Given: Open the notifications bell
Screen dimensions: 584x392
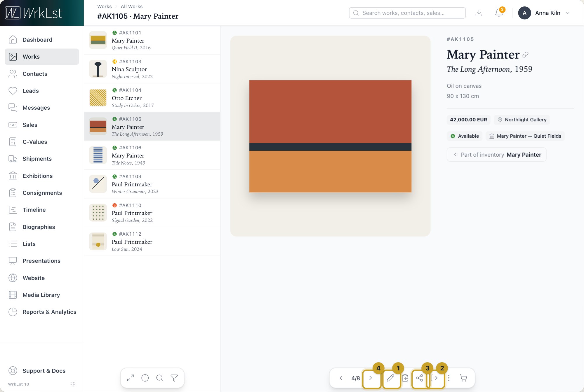Looking at the screenshot, I should (499, 13).
